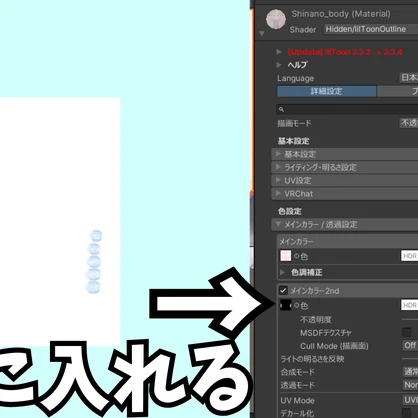418x418 pixels.
Task: Expand ライティング・明るさ設定 foldout
Action: pos(345,167)
